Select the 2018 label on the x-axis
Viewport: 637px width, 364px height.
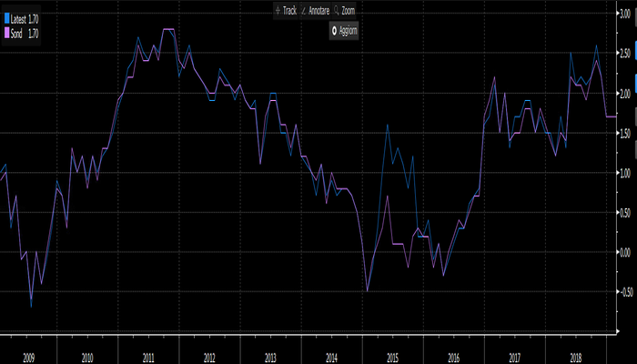(575, 359)
